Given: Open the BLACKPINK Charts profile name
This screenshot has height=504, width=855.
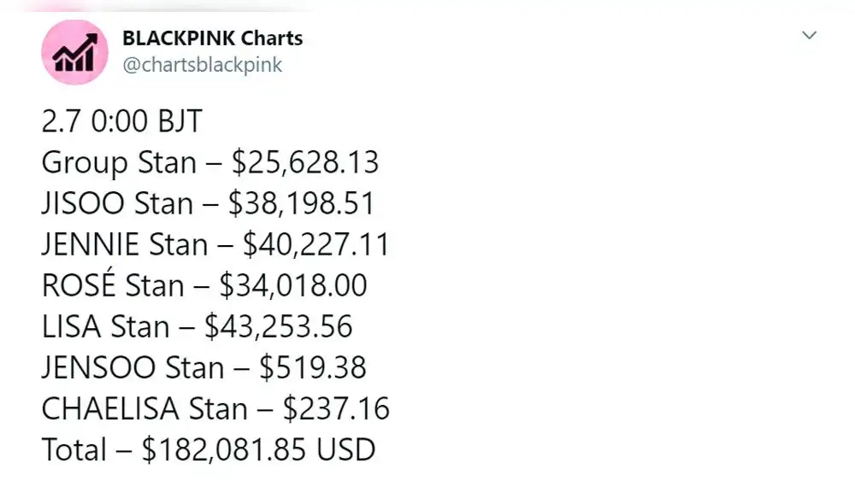Looking at the screenshot, I should pos(211,38).
